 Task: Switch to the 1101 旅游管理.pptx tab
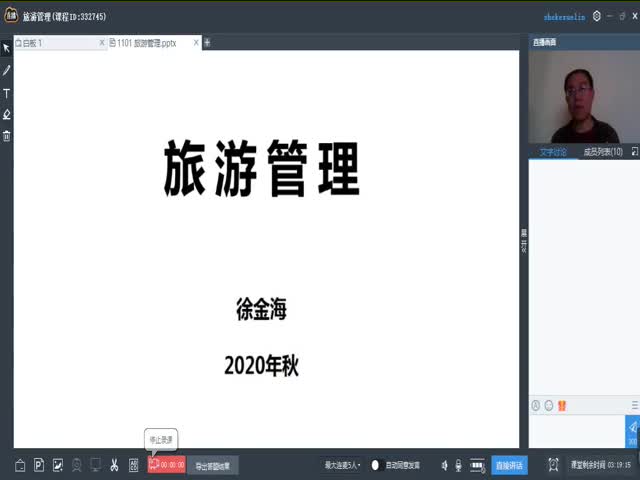[x=147, y=43]
